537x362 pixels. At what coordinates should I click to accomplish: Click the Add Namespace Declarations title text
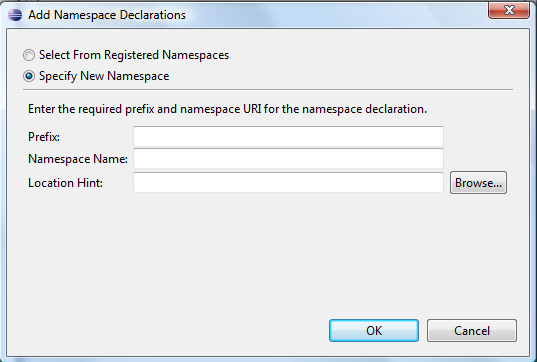pyautogui.click(x=107, y=15)
